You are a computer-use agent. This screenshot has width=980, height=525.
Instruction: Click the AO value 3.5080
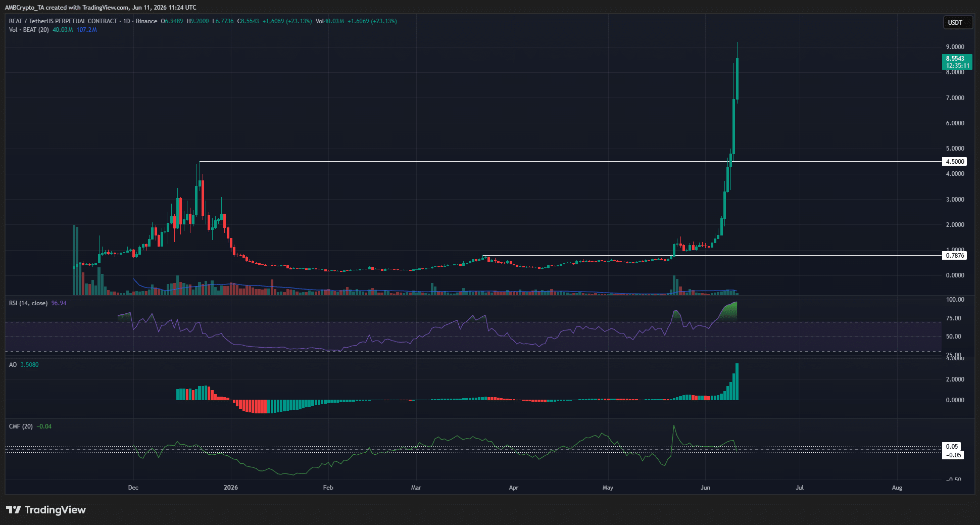click(x=29, y=365)
